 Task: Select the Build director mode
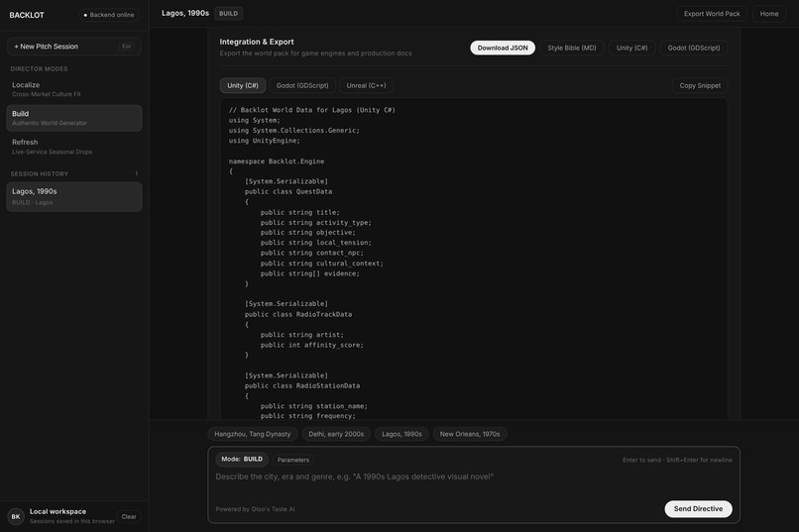(74, 118)
